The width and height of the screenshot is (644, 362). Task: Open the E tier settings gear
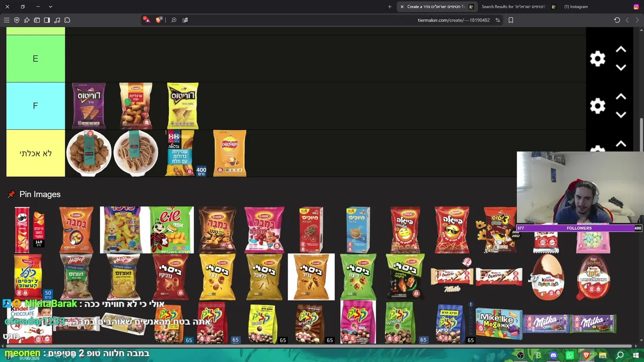click(597, 59)
